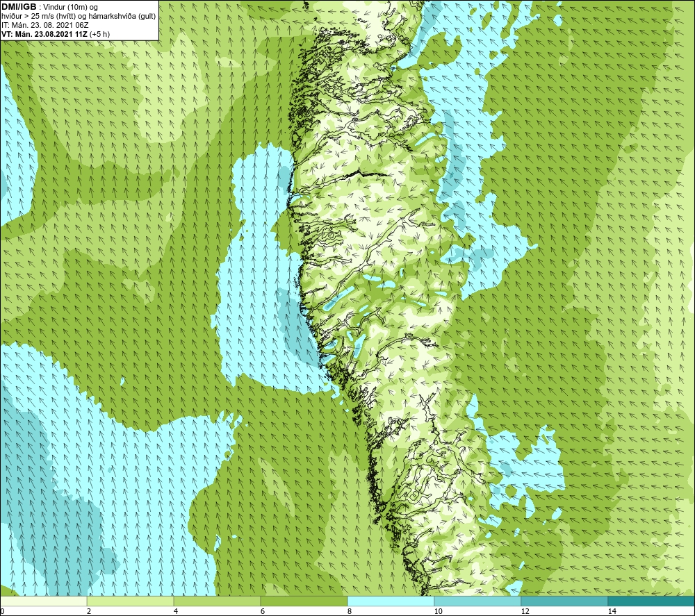Screen dimensions: 695x616
Task: Click the swatch right of the 14 label
Action: [x=652, y=601]
